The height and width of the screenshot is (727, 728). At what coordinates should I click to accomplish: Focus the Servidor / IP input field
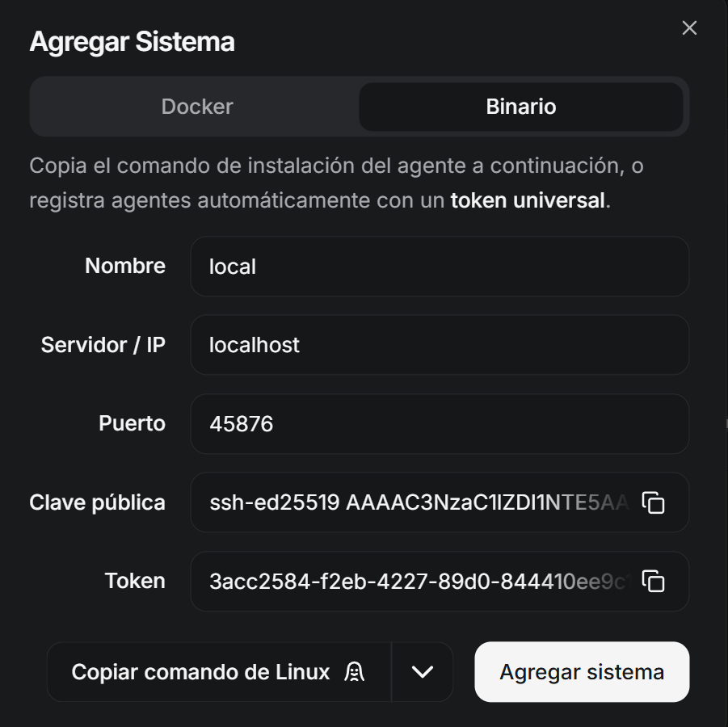click(x=439, y=345)
